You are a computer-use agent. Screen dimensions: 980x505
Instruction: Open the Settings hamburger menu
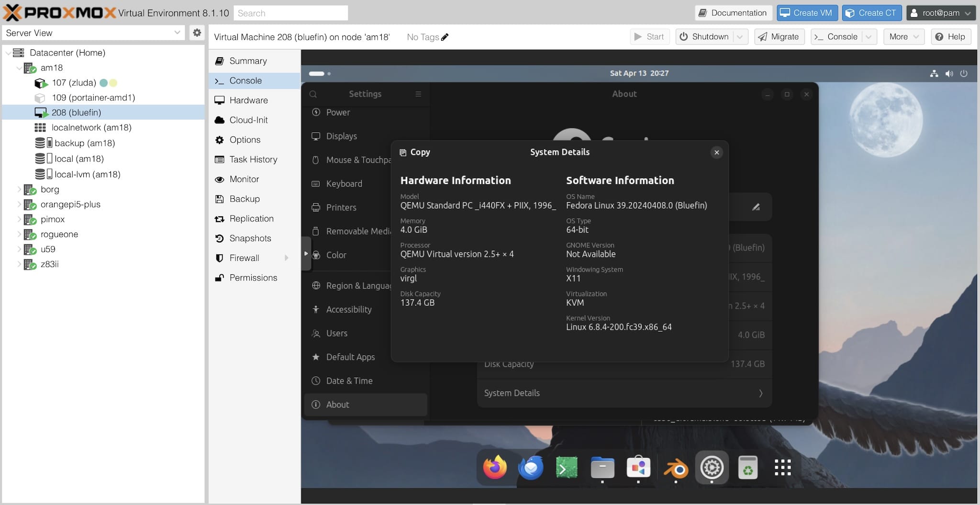pyautogui.click(x=418, y=94)
